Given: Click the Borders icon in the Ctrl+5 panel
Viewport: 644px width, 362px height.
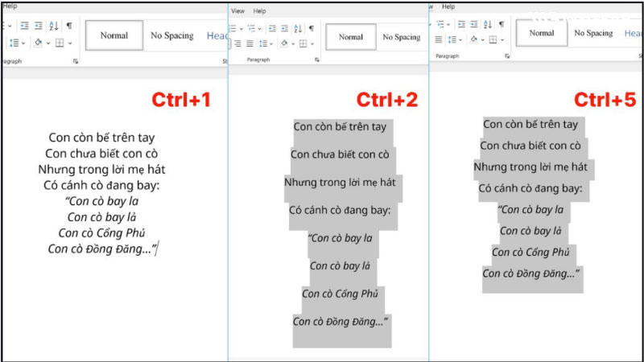Looking at the screenshot, I should pos(493,39).
